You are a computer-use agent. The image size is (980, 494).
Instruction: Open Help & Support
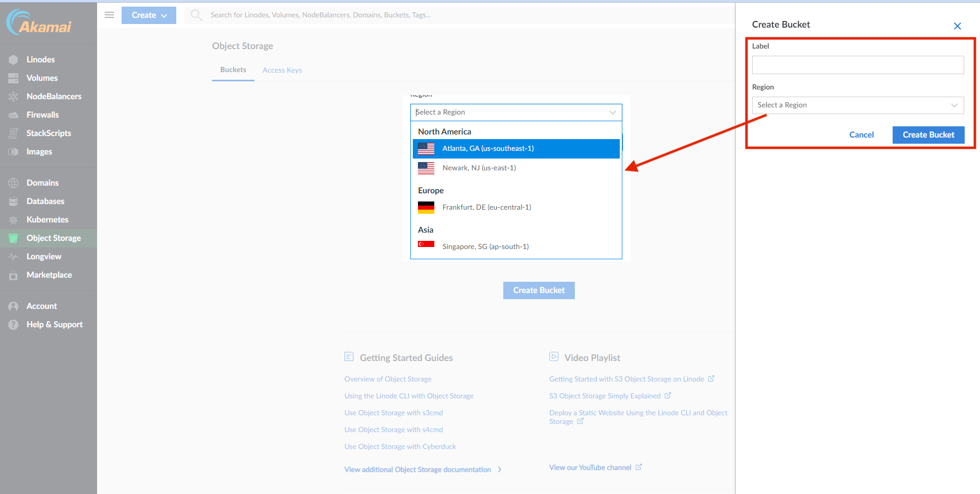(49, 324)
